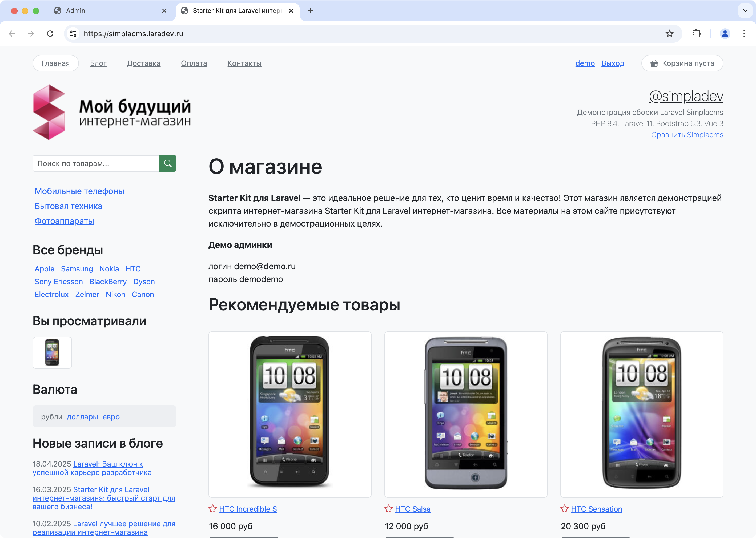Click the favorite star next to HTC Incredible S

213,508
